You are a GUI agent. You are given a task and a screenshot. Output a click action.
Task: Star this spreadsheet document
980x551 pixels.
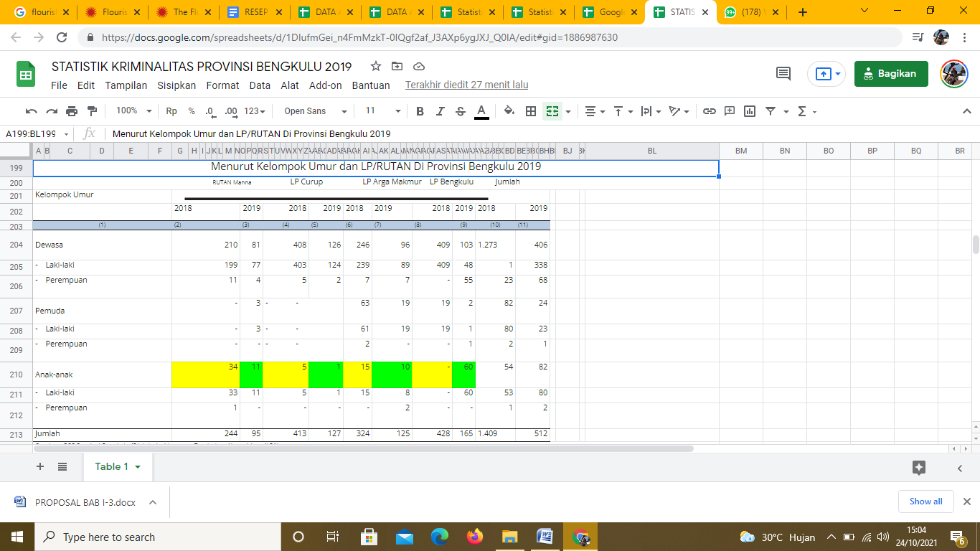pyautogui.click(x=376, y=67)
